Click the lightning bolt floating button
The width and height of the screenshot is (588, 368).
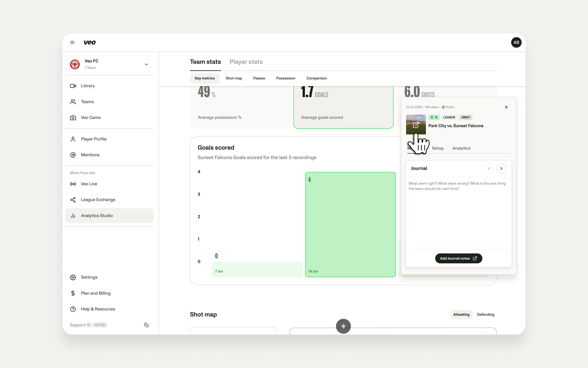coord(343,326)
